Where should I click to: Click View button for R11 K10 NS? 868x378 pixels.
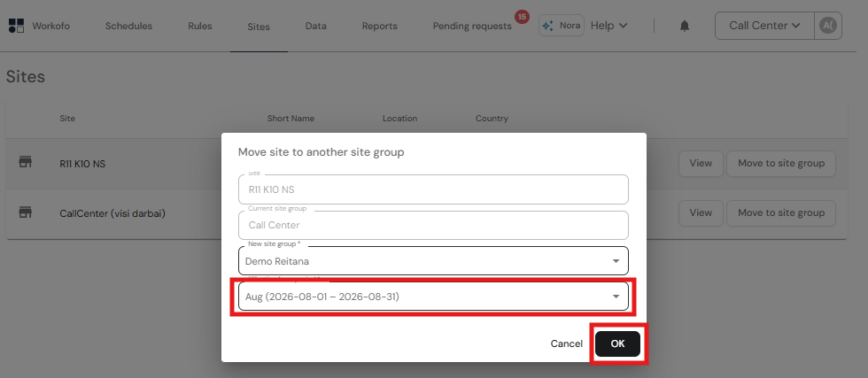pyautogui.click(x=701, y=163)
